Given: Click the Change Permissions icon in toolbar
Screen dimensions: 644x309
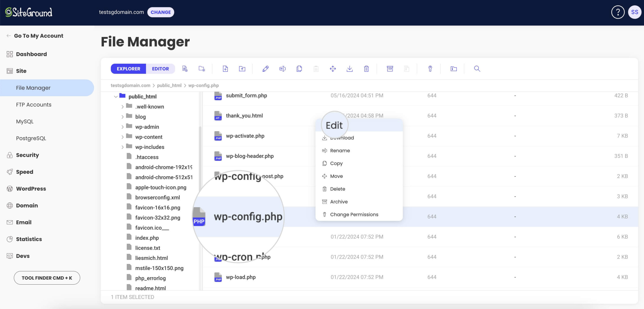Looking at the screenshot, I should tap(429, 68).
